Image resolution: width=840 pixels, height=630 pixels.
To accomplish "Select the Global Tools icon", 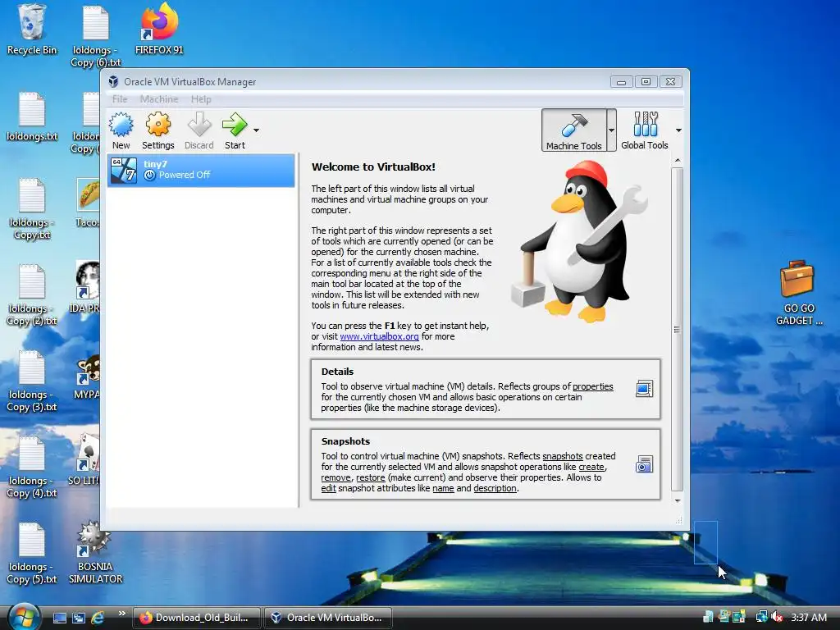I will (x=645, y=130).
